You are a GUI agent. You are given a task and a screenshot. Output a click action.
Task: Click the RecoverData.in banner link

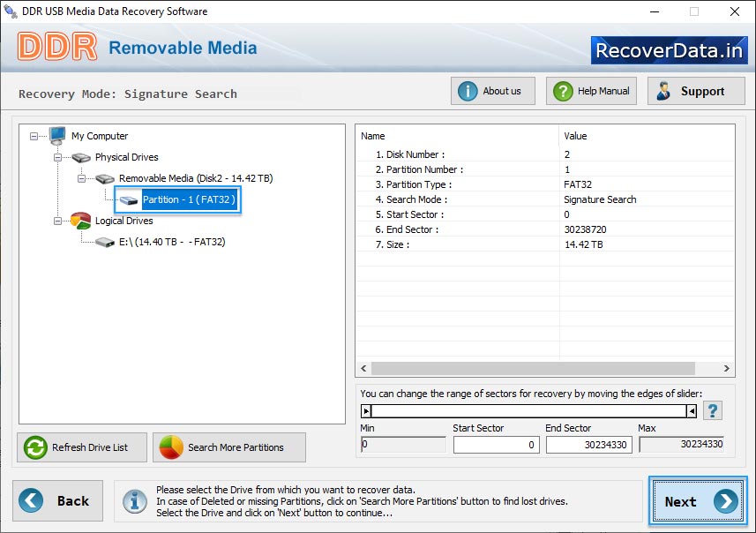[x=670, y=50]
